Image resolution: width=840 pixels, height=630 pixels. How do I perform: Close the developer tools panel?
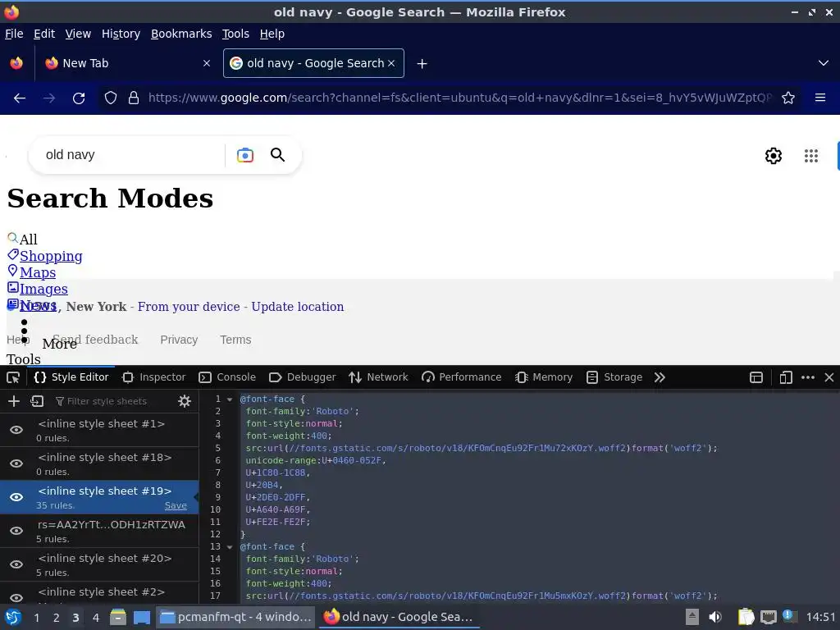[x=829, y=377]
